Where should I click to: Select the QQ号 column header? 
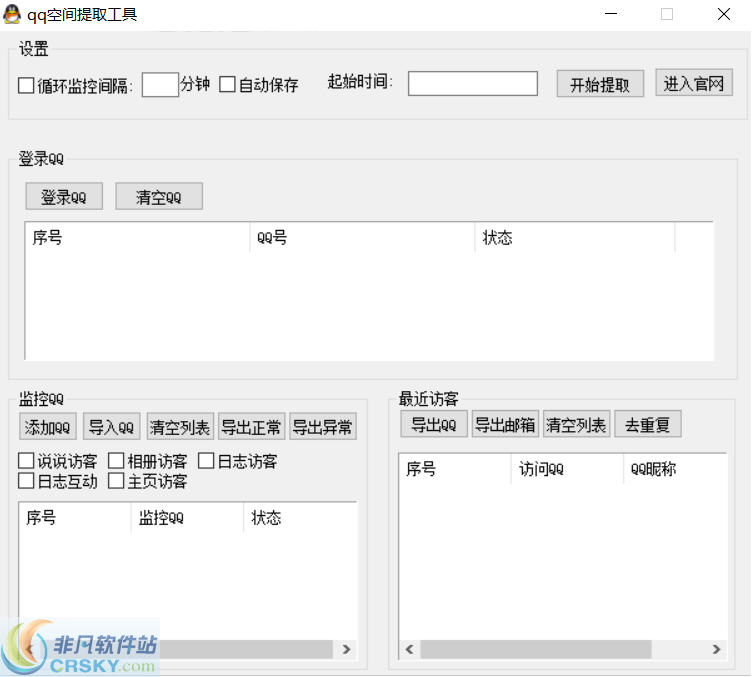362,237
